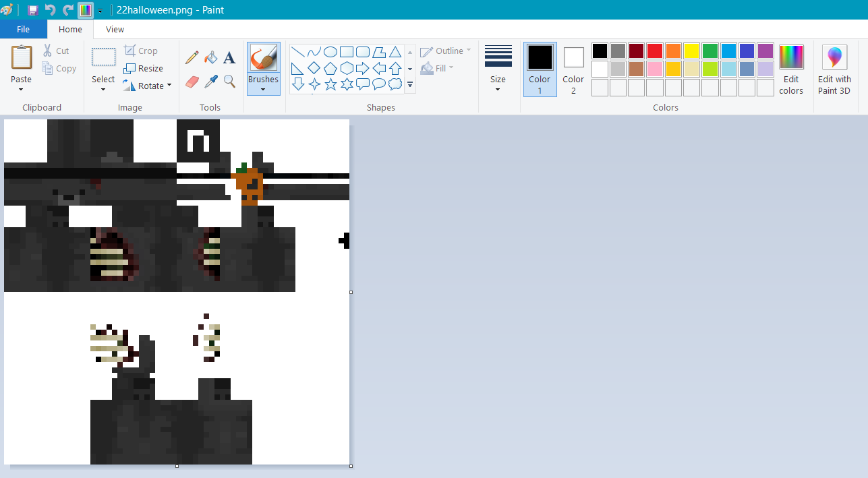Viewport: 868px width, 478px height.
Task: Activate Color 1 swatch button
Action: pyautogui.click(x=540, y=69)
